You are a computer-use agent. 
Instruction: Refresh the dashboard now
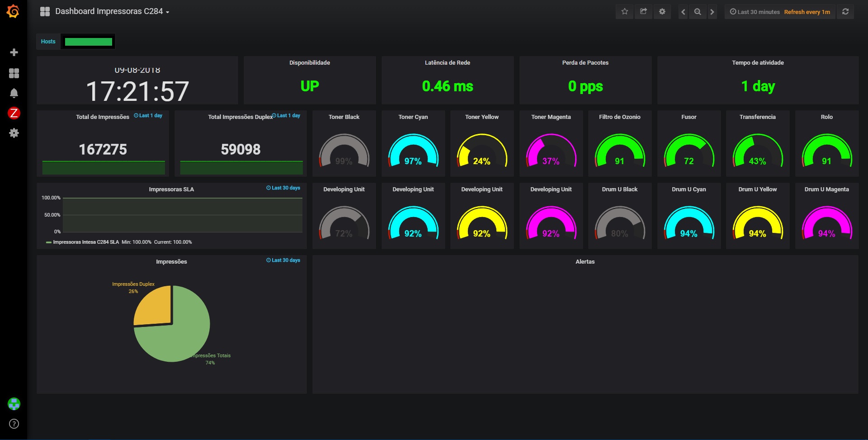point(845,12)
